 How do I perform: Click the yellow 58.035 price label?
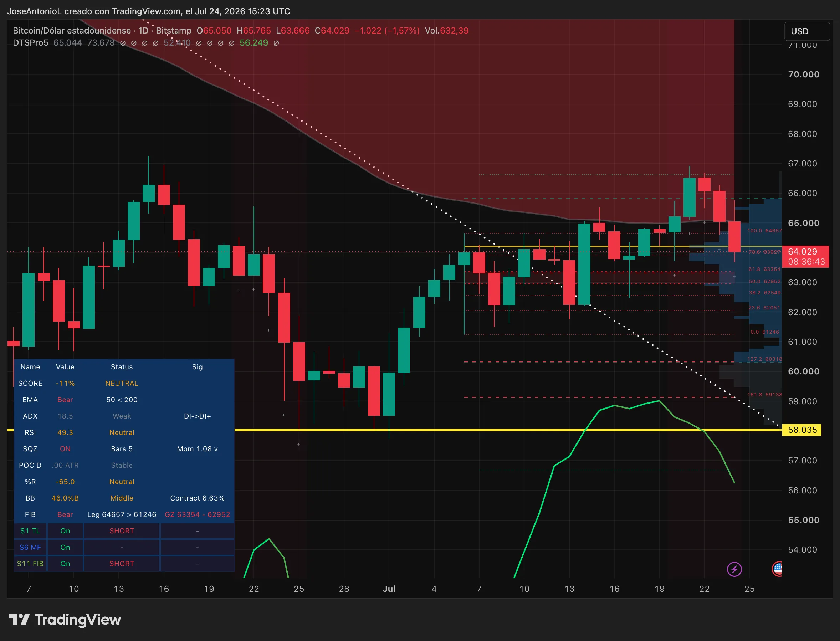(802, 430)
